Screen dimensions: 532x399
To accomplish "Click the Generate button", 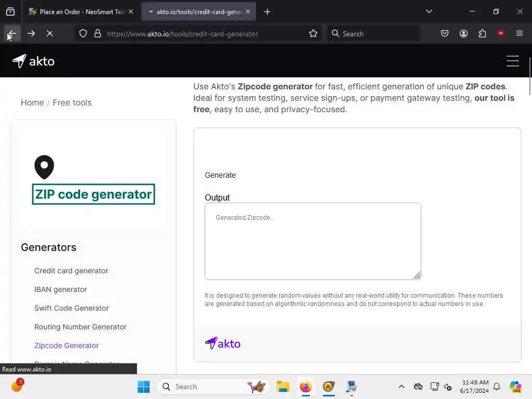I will coord(220,175).
